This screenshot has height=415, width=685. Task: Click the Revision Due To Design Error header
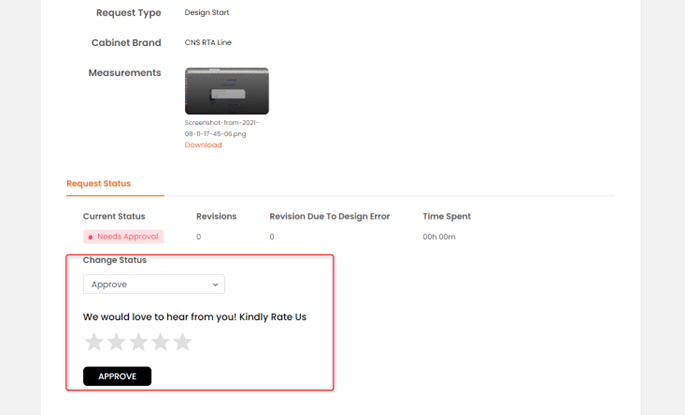point(329,216)
